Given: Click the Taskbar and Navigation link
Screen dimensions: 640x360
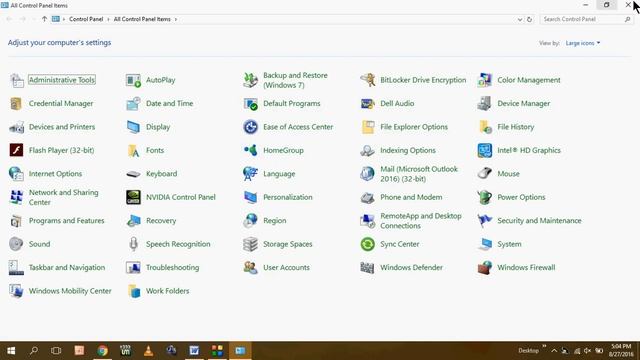Looking at the screenshot, I should click(67, 268).
